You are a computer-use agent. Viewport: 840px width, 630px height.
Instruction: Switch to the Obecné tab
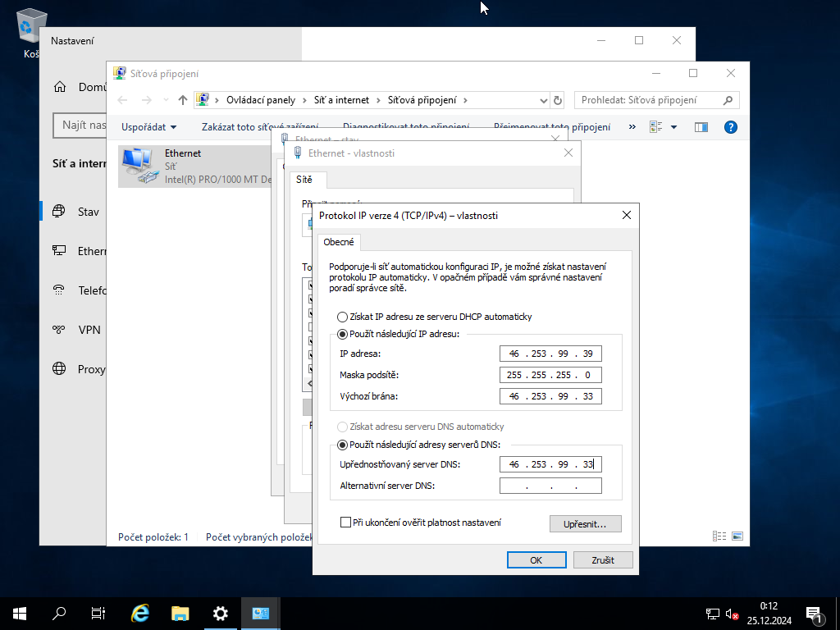coord(339,242)
